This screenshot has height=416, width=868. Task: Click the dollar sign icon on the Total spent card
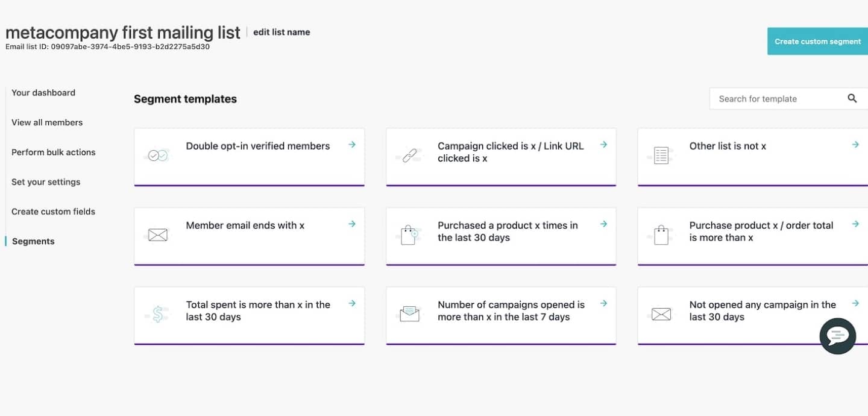(x=158, y=314)
